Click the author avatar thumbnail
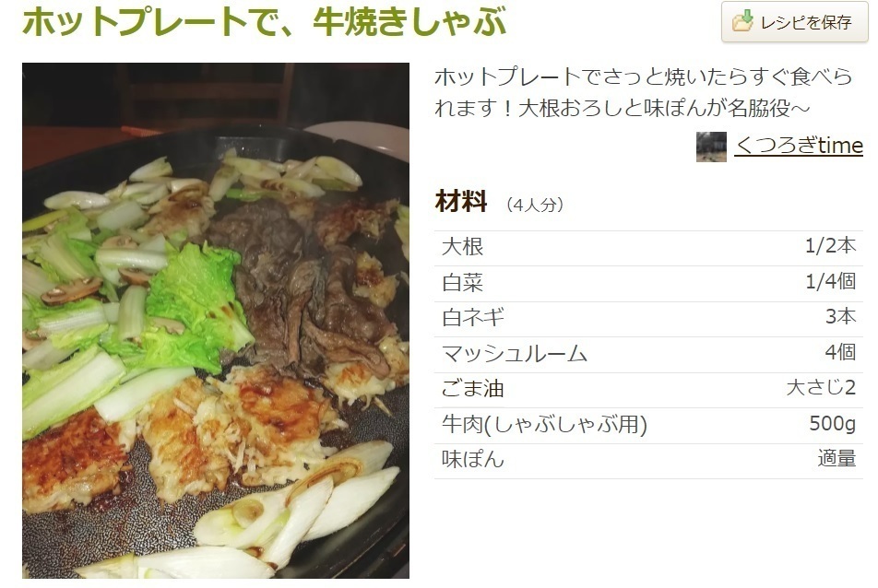The width and height of the screenshot is (878, 588). [x=711, y=147]
